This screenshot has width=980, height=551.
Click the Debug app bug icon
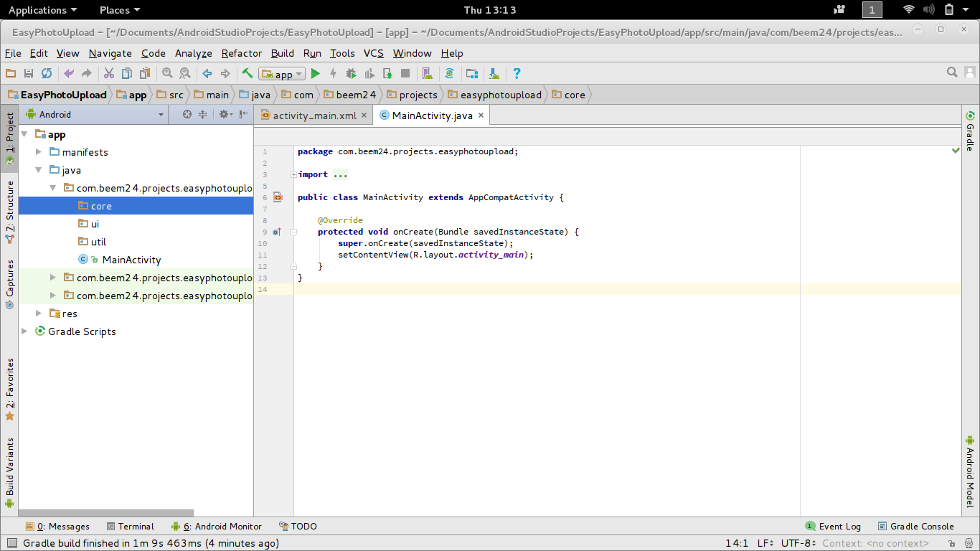[351, 74]
